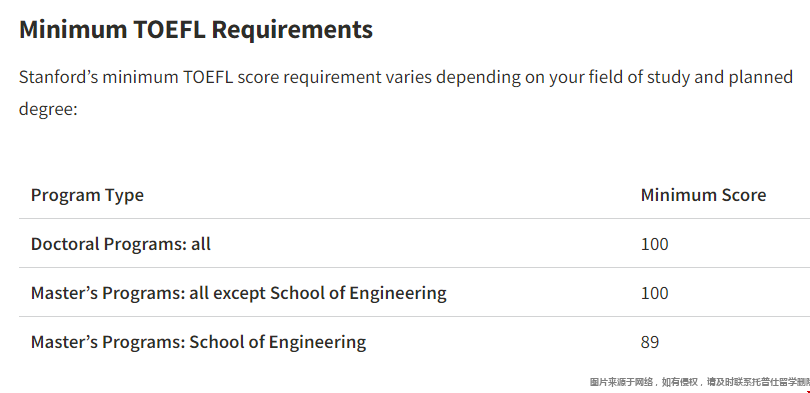Click the word 'degree:' on the second line
This screenshot has height=393, width=810.
[48, 109]
